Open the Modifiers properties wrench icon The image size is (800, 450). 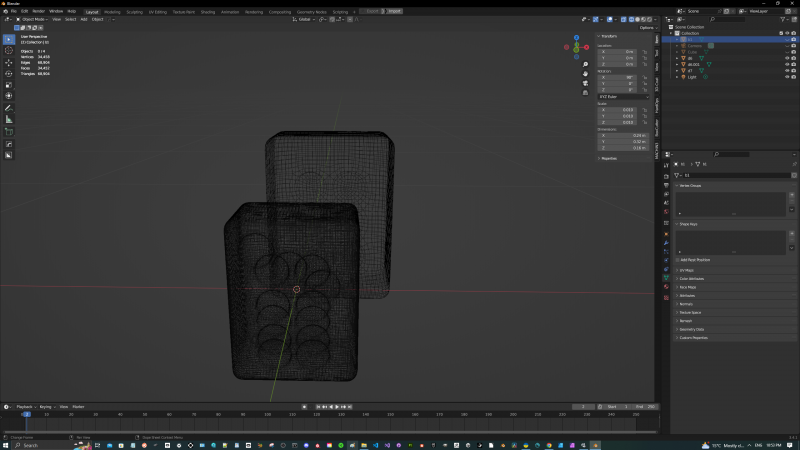tap(666, 243)
